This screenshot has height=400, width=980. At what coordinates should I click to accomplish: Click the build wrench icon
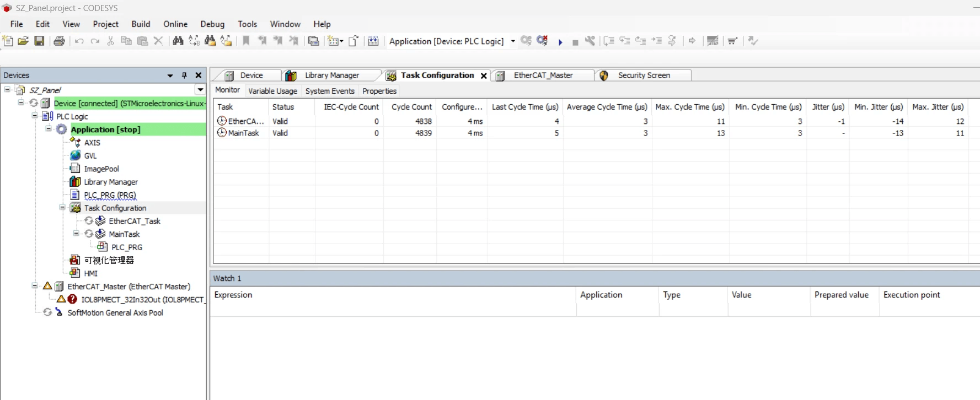pyautogui.click(x=590, y=41)
